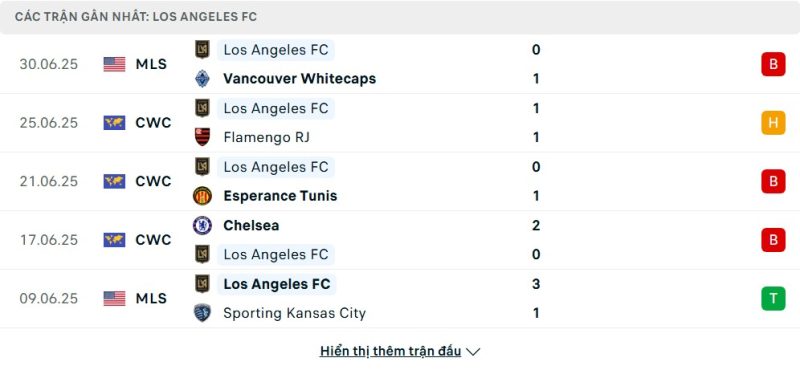Click the USA flag for 30.06.25 match

coord(114,64)
